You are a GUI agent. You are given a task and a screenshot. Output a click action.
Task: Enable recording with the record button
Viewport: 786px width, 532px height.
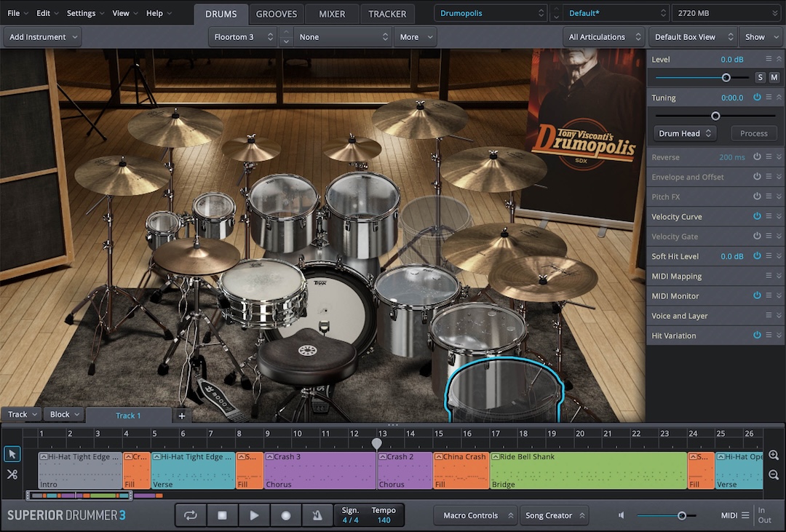pyautogui.click(x=285, y=515)
